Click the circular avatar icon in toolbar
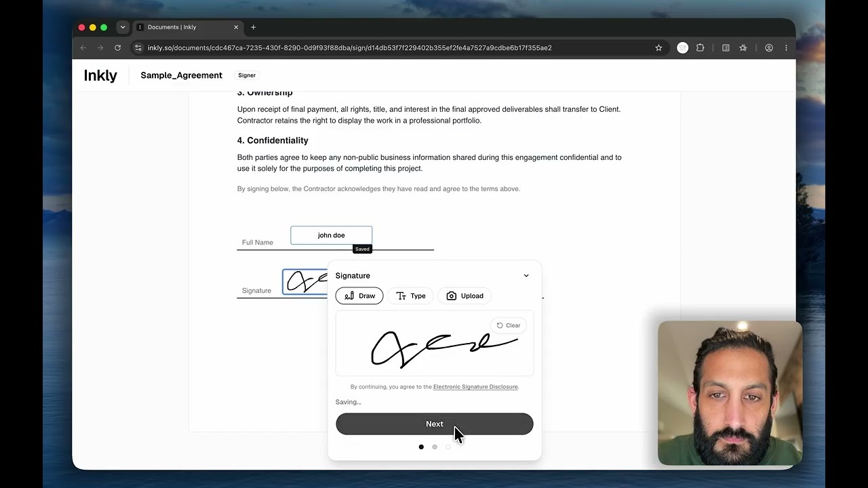 click(x=682, y=48)
